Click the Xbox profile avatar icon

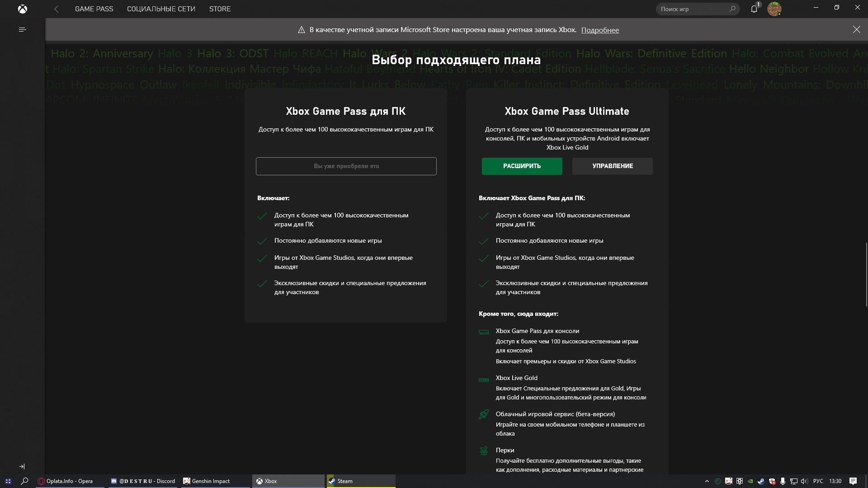click(x=774, y=9)
